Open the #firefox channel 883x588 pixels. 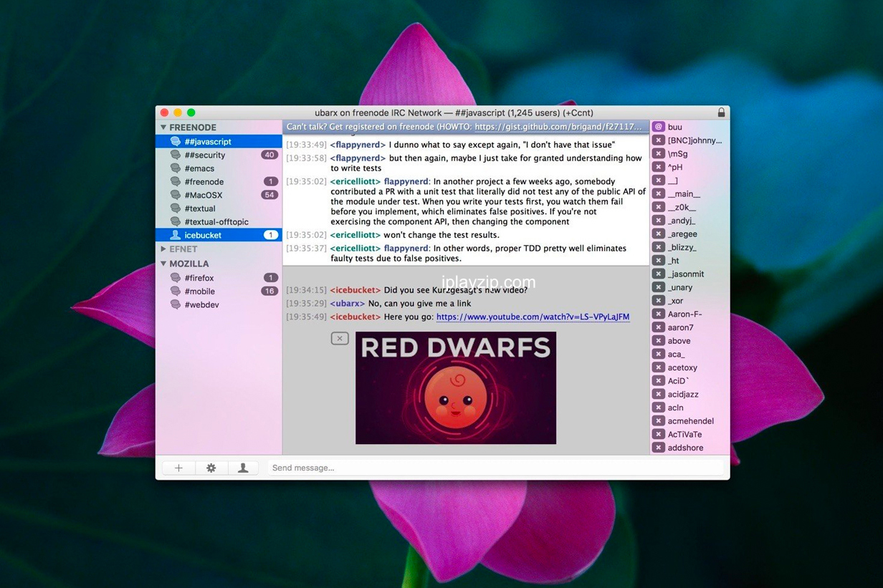[219, 278]
